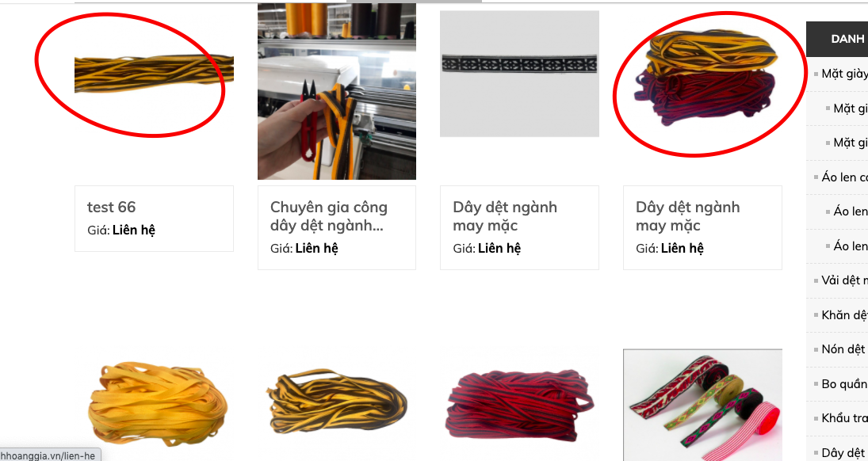Viewport: 868px width, 461px height.
Task: Click the colorful ribbon rolls product image
Action: (702, 405)
